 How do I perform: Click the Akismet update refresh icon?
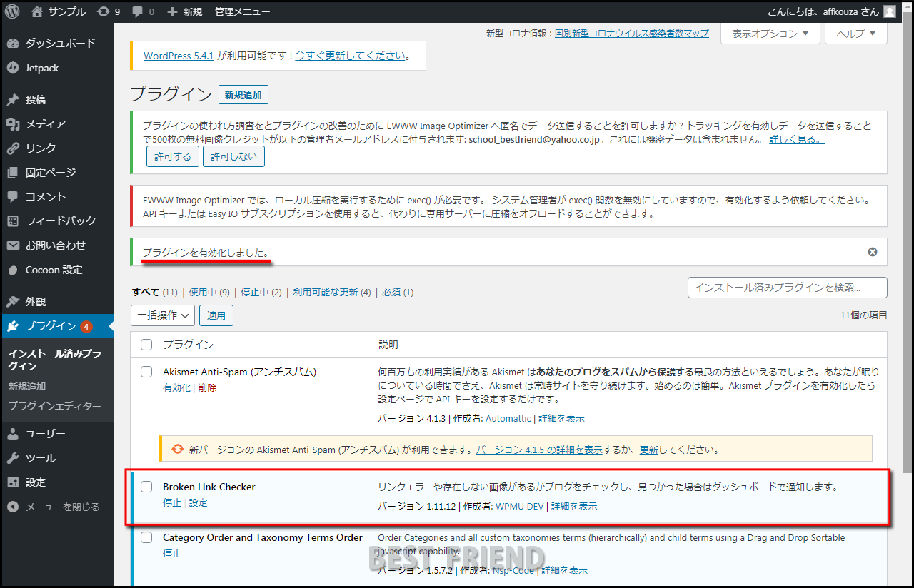[177, 450]
